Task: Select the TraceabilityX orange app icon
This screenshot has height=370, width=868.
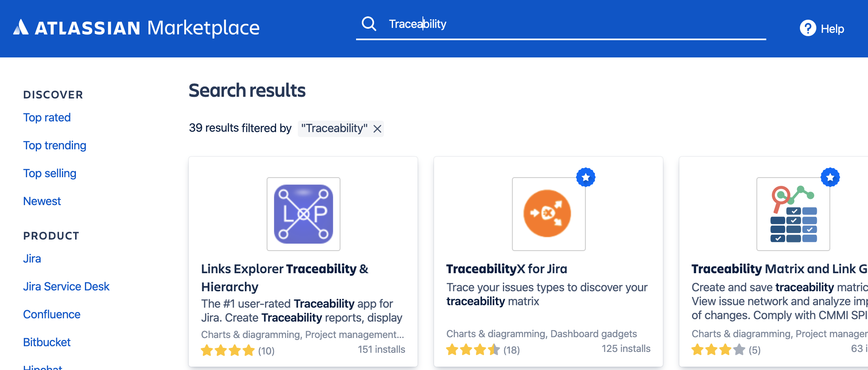Action: point(548,213)
